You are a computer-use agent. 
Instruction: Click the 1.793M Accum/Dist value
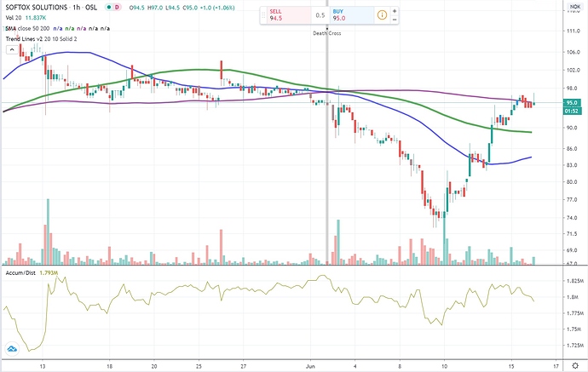[x=49, y=272]
